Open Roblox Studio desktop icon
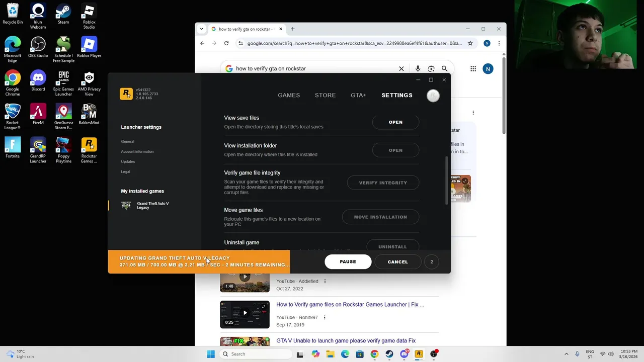644x362 pixels. point(89,17)
